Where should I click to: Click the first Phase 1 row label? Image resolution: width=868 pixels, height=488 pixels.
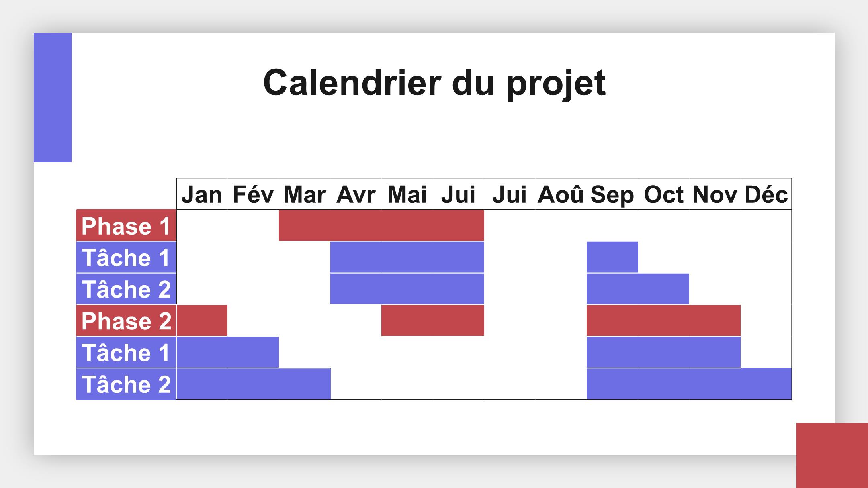[126, 225]
